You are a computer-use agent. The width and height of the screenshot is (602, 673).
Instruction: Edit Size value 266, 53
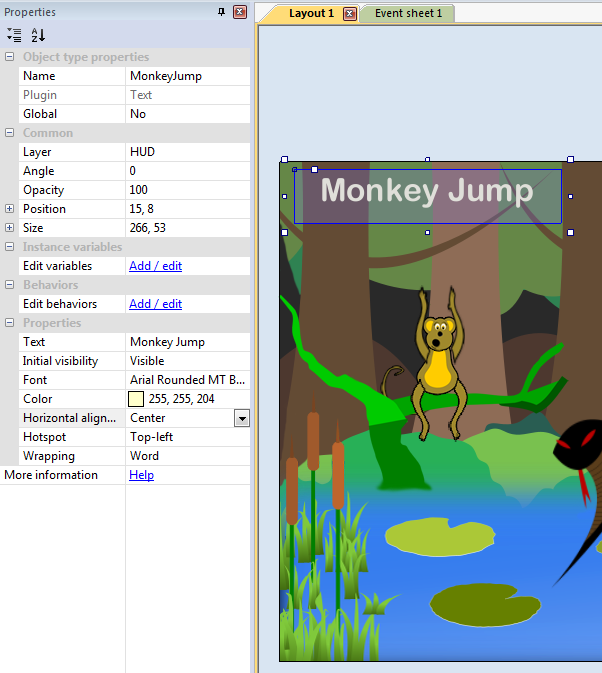point(188,228)
